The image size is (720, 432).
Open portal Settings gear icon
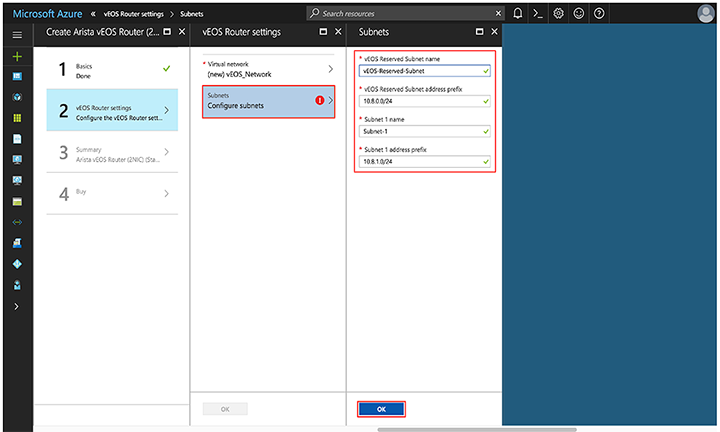tap(558, 13)
